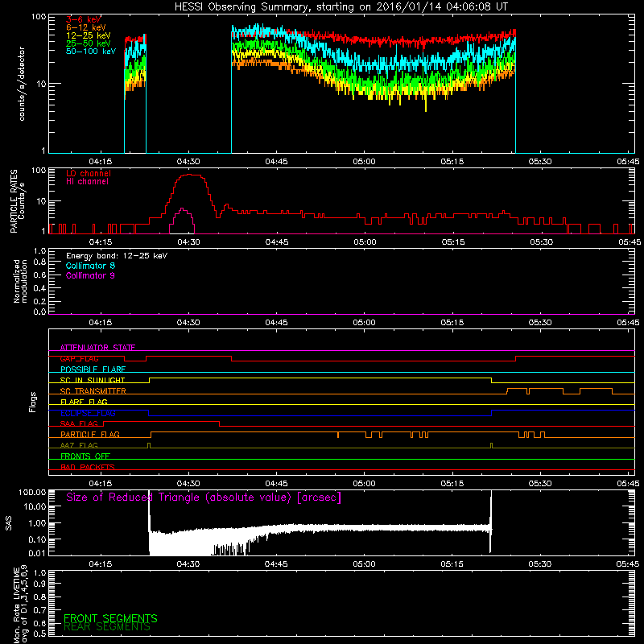Select the orange 6-12 keV legend label
The width and height of the screenshot is (644, 644).
[x=86, y=27]
